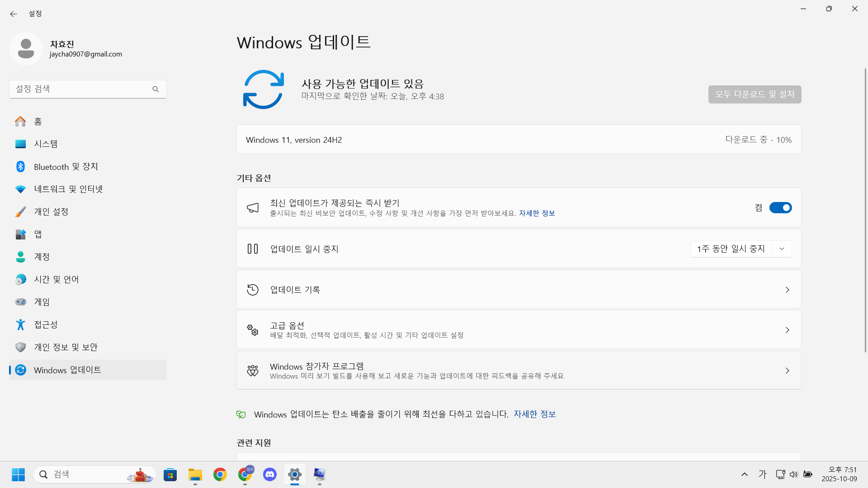Click the 마지막으로 확인한 날짜 status text
Image resolution: width=868 pixels, height=488 pixels.
(373, 97)
